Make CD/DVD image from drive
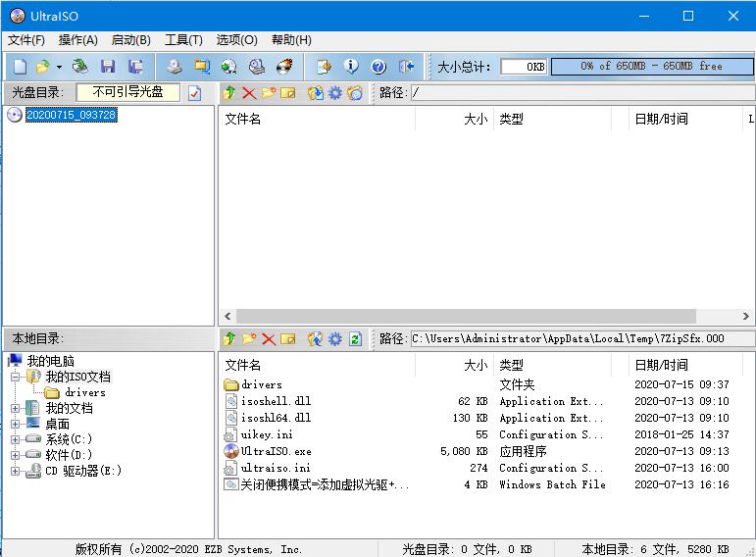 (x=175, y=66)
